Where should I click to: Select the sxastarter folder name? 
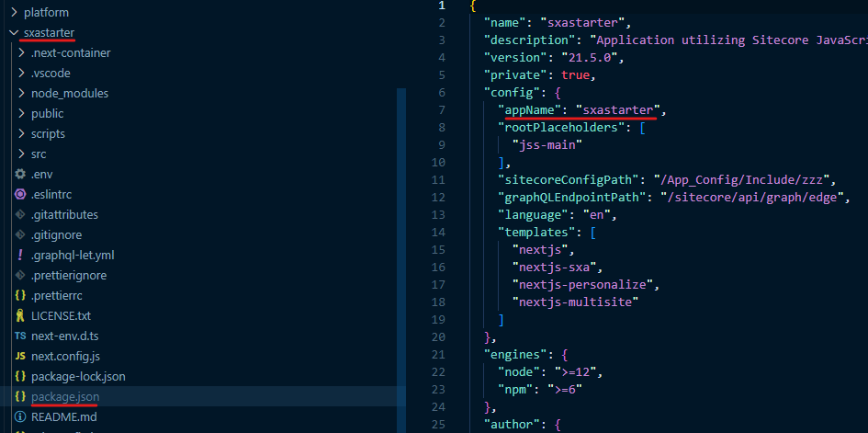pyautogui.click(x=50, y=33)
